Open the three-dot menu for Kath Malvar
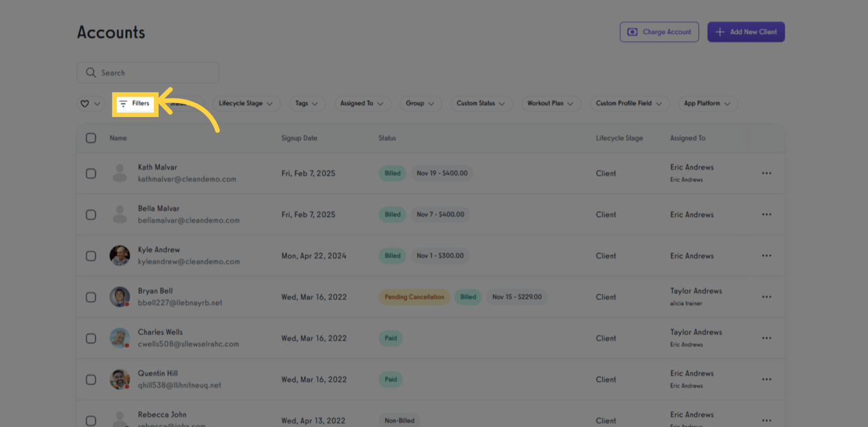Screen dimensions: 868x427 click(766, 173)
